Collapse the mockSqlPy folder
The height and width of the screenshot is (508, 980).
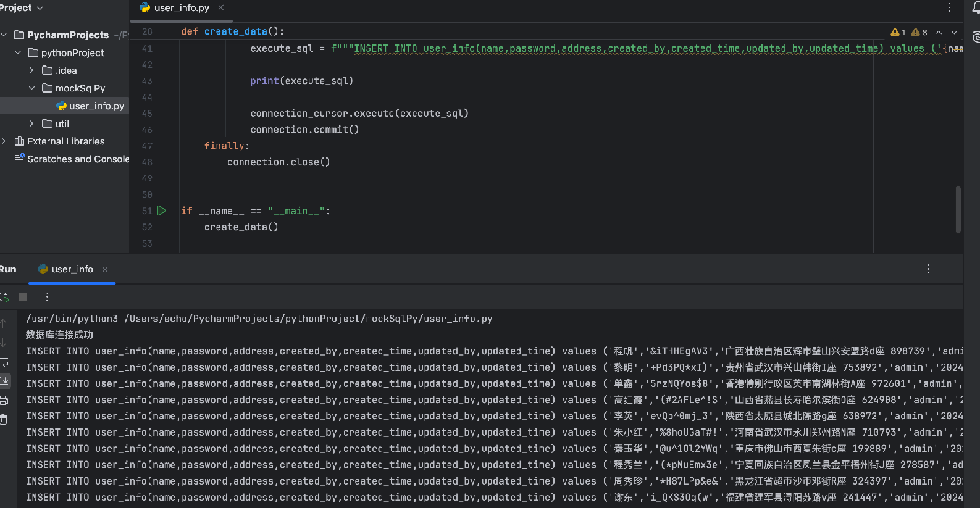[31, 88]
